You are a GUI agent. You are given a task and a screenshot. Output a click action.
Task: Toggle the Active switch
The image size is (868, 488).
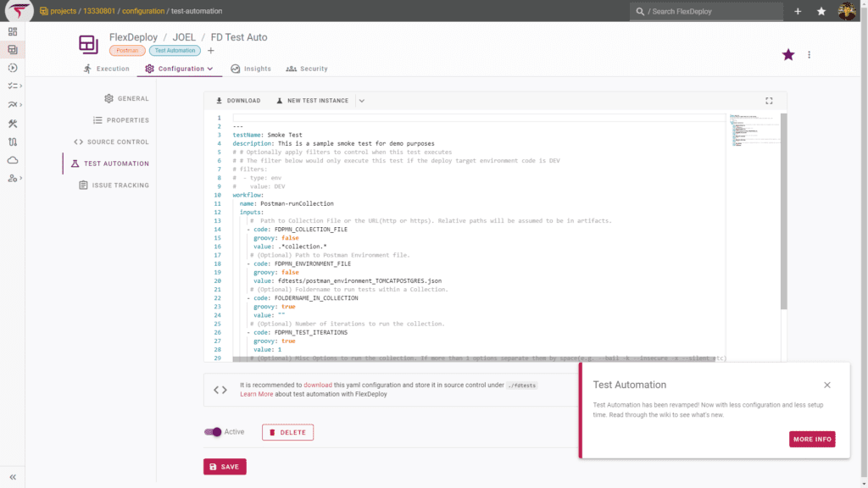213,432
